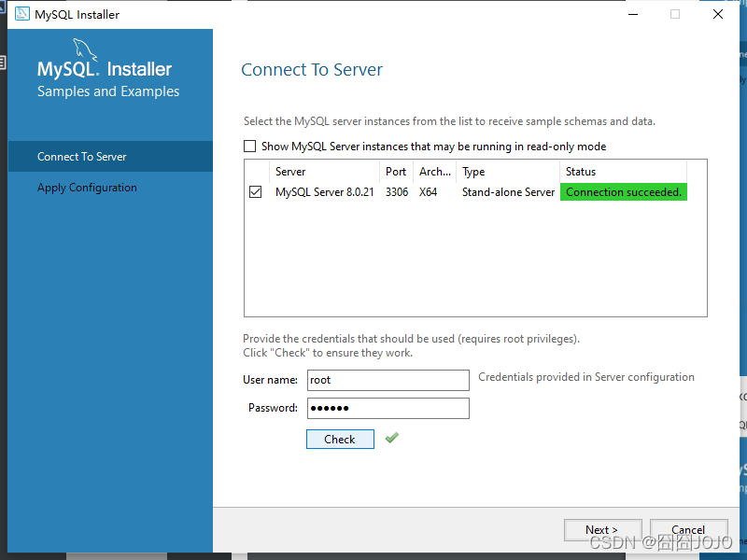Minimize the MySQL Installer window

tap(633, 14)
